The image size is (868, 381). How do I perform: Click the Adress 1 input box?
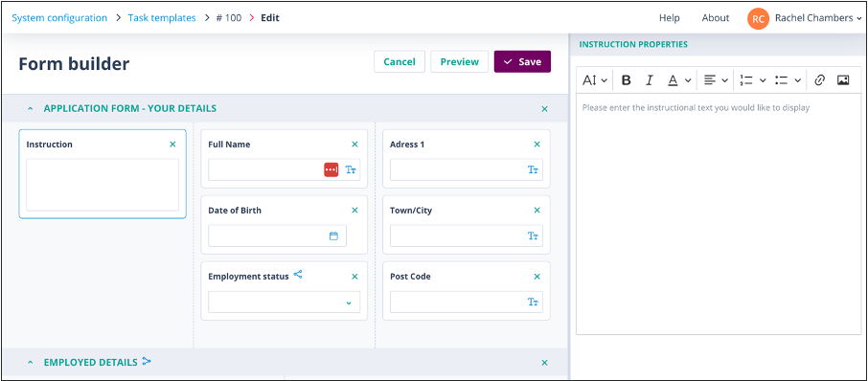point(467,169)
